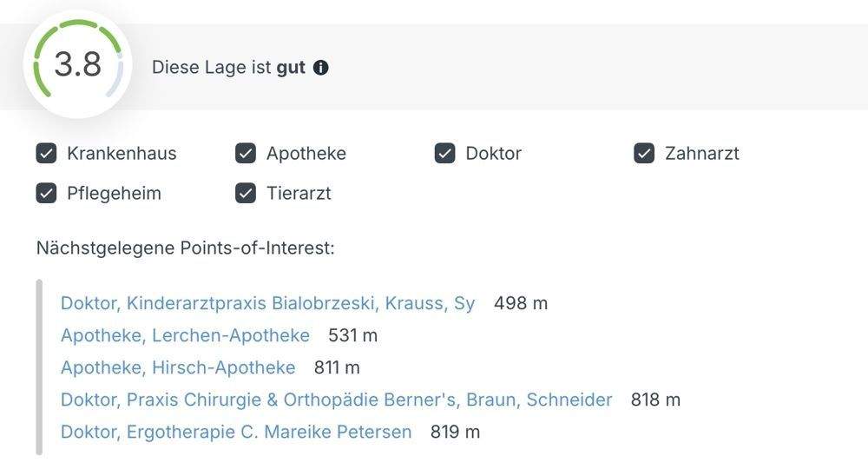
Task: Click the 818 m distance value
Action: pyautogui.click(x=655, y=400)
